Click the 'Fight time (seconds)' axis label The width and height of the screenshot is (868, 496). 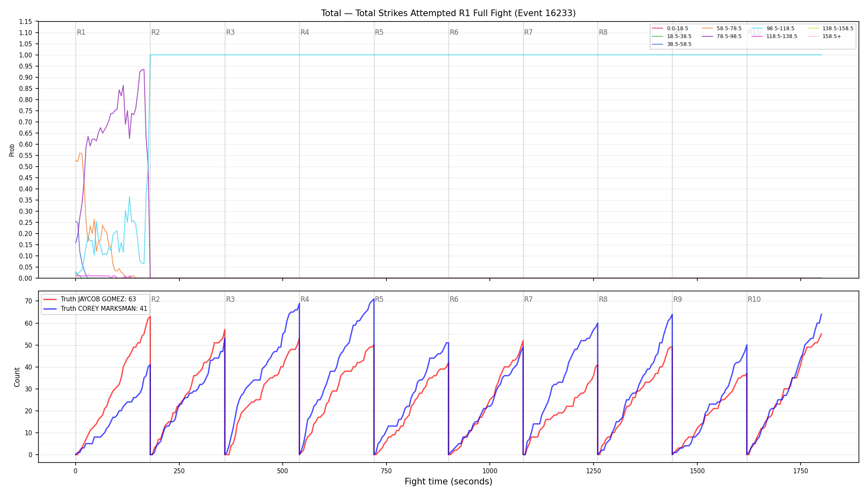(448, 482)
